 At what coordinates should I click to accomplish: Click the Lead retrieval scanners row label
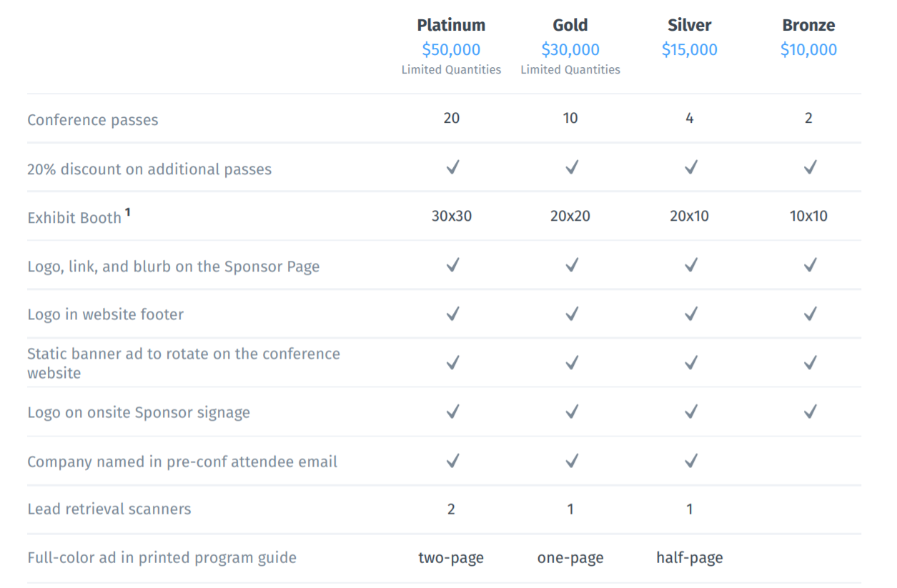(x=109, y=509)
